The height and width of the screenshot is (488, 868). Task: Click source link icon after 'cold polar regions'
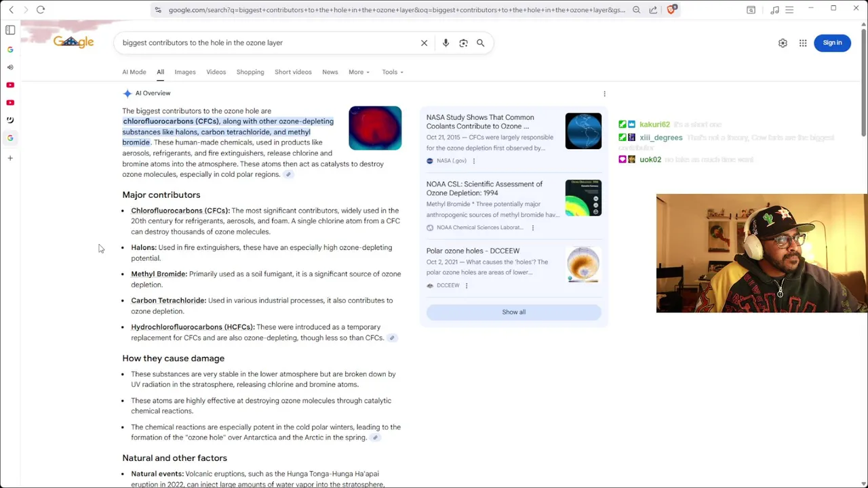(x=288, y=174)
